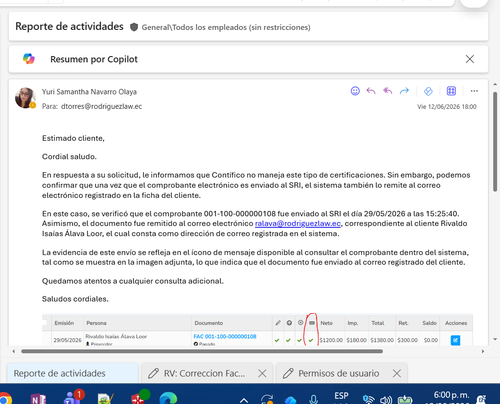Click sender name Yuri Samantha Navarro Olaya

click(x=89, y=92)
